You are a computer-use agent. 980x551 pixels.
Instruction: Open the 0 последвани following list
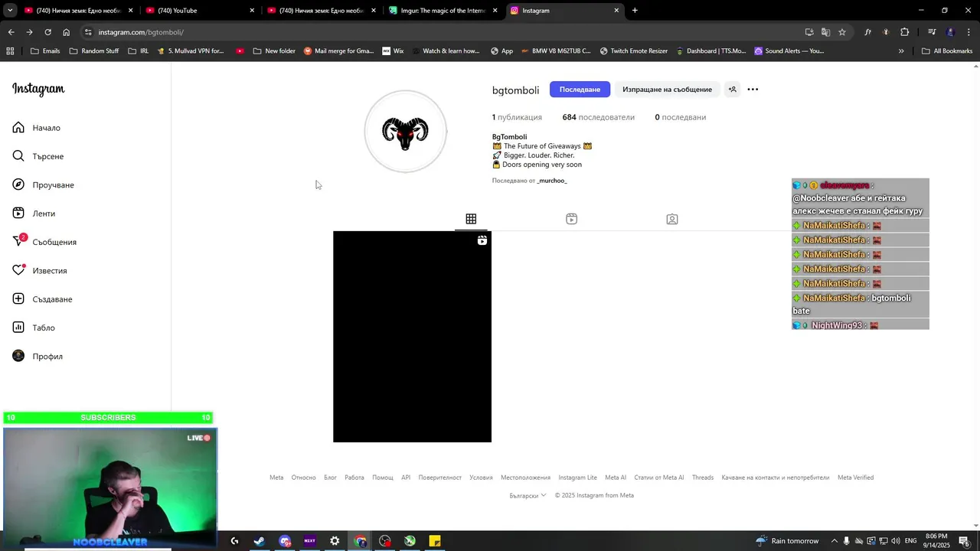[680, 117]
